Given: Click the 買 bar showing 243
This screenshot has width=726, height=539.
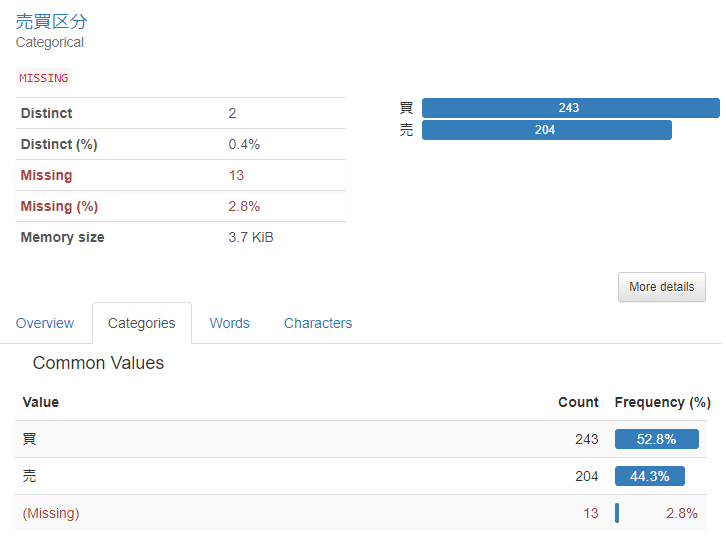Looking at the screenshot, I should [x=570, y=108].
